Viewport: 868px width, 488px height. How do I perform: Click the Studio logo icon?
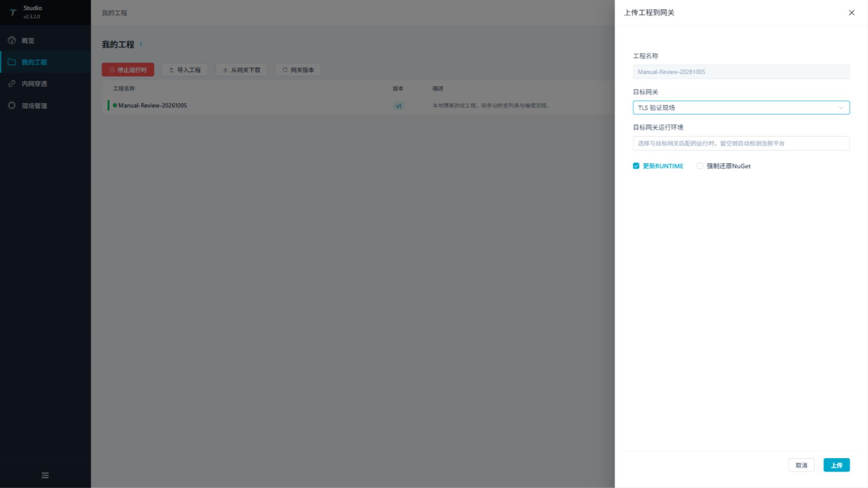13,13
